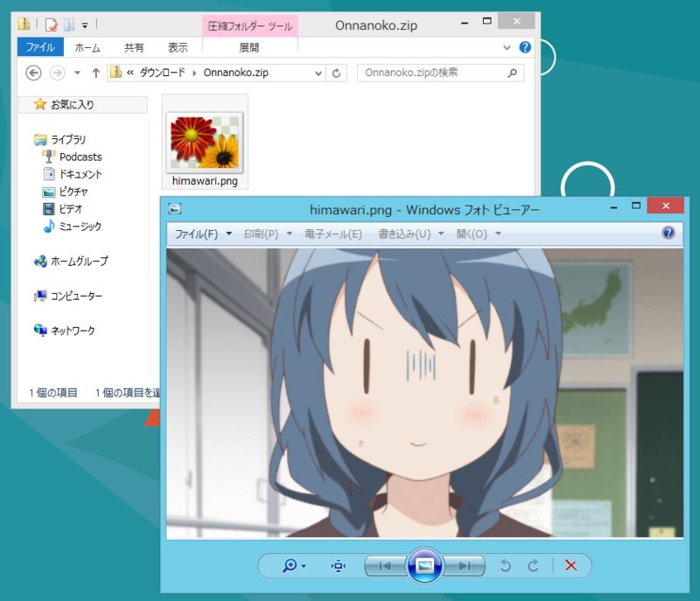Select お気に入り in navigation pane
Screen dimensions: 700x601
click(83, 104)
